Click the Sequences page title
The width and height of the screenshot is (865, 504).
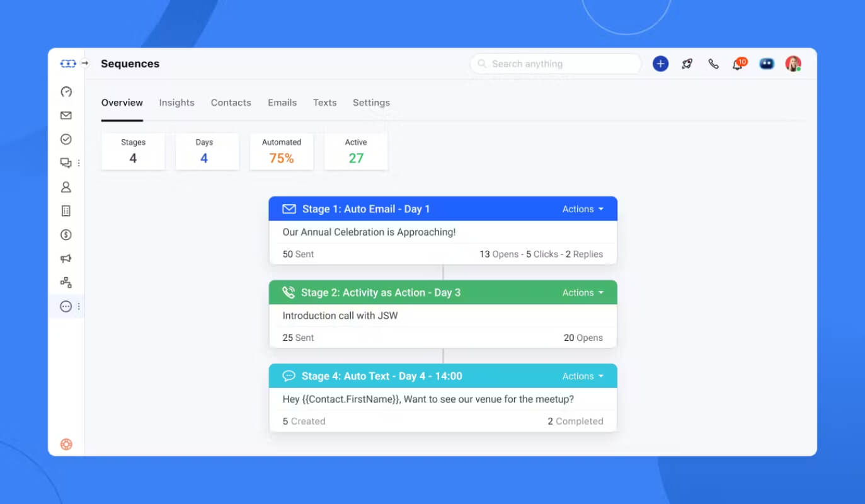[130, 64]
